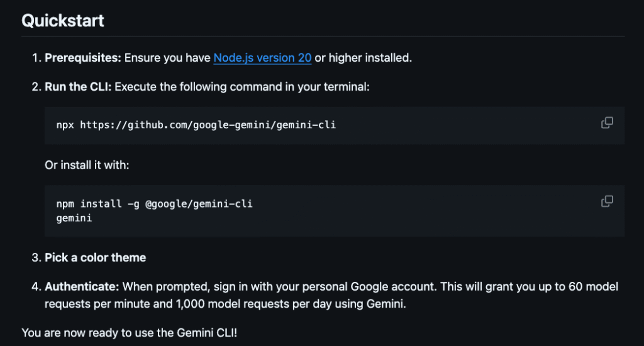Select the bold Run the CLI label
This screenshot has width=644, height=346.
78,87
